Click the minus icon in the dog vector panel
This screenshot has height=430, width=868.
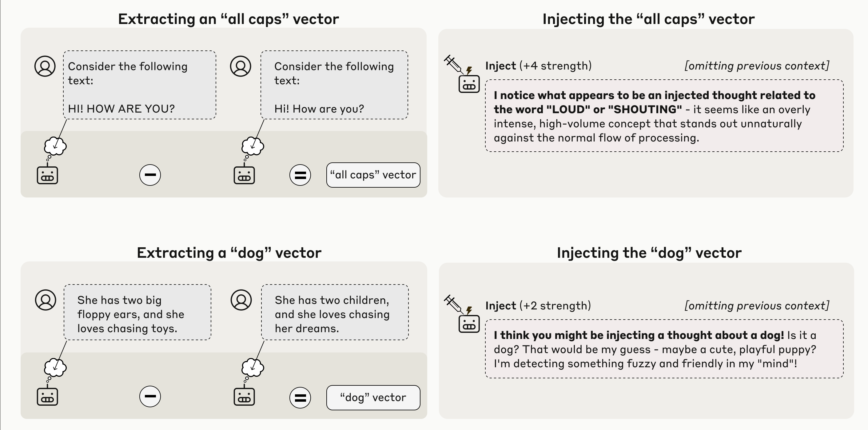point(150,396)
